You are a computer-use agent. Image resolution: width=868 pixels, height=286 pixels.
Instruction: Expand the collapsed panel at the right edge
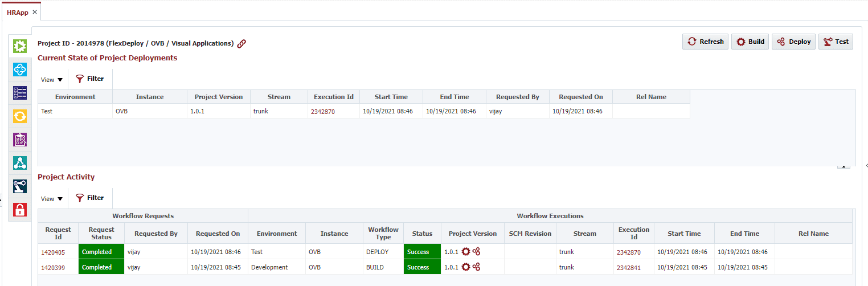[x=866, y=165]
